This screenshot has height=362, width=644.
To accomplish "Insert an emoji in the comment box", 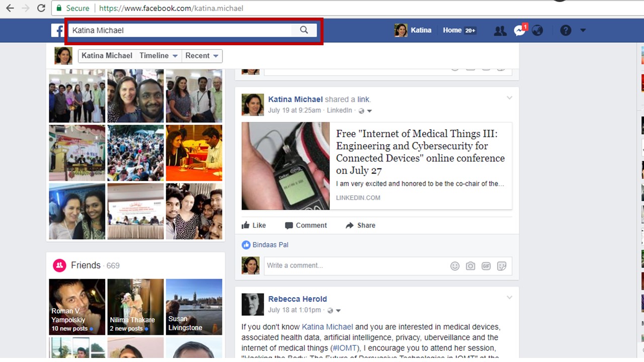I will coord(455,266).
